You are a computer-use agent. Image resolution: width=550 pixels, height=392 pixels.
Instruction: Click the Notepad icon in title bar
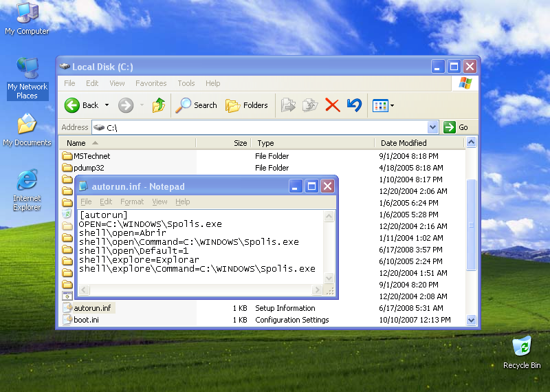pyautogui.click(x=83, y=186)
